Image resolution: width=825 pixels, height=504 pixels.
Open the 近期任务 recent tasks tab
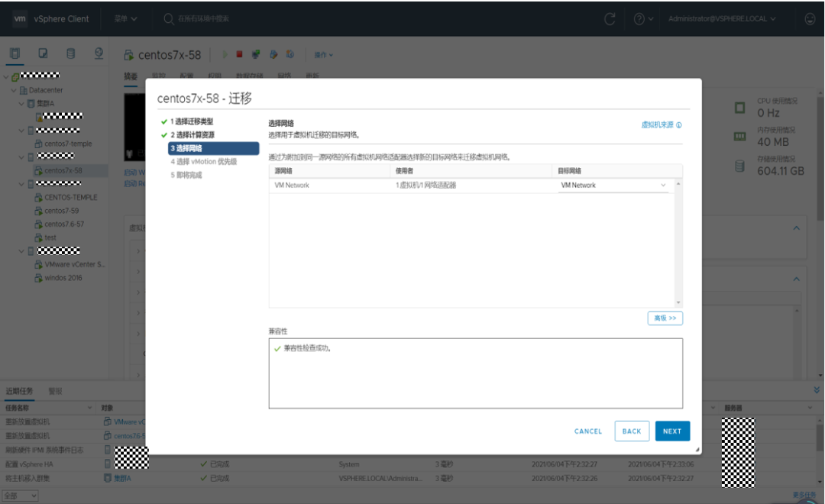(19, 391)
